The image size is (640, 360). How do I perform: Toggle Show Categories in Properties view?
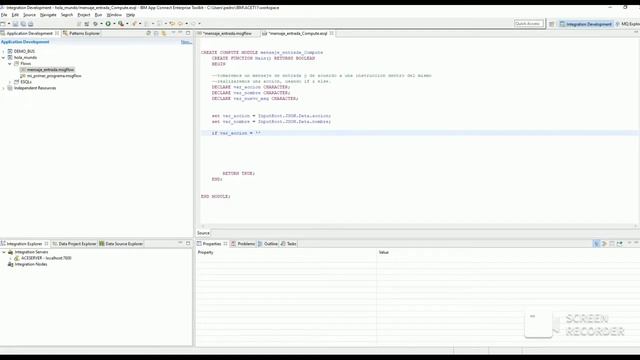pyautogui.click(x=596, y=244)
